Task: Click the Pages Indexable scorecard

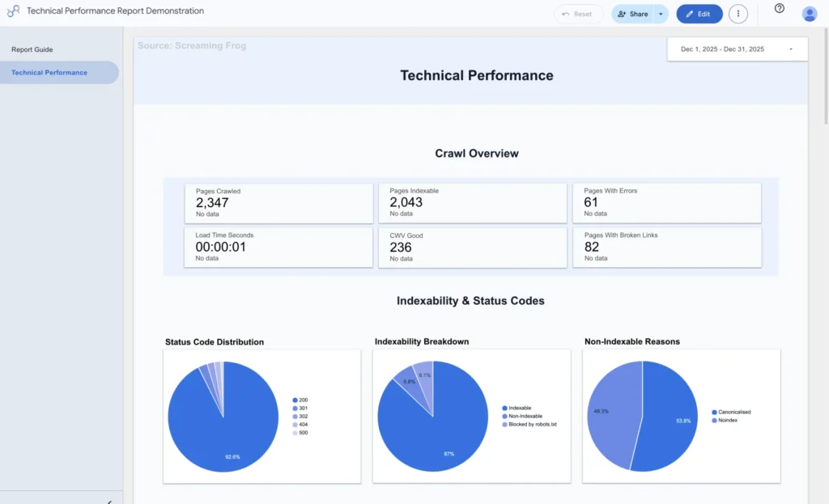Action: [473, 203]
